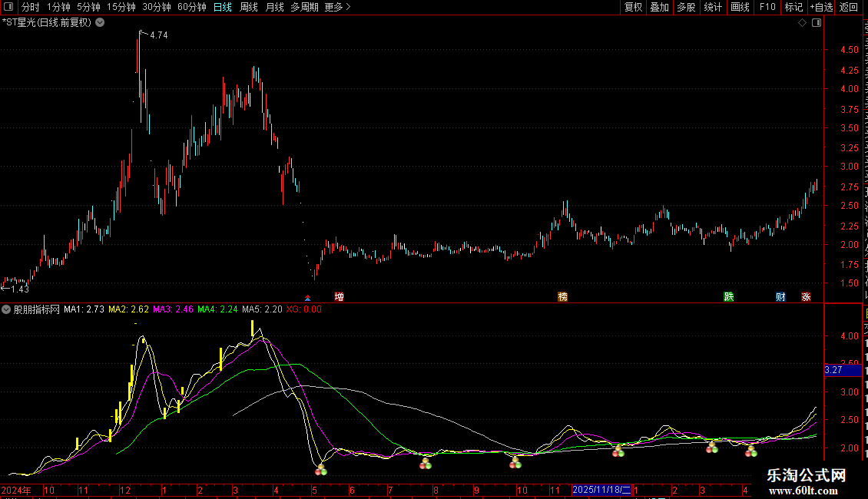Click the red 涨 event marker
The width and height of the screenshot is (868, 499).
click(806, 296)
